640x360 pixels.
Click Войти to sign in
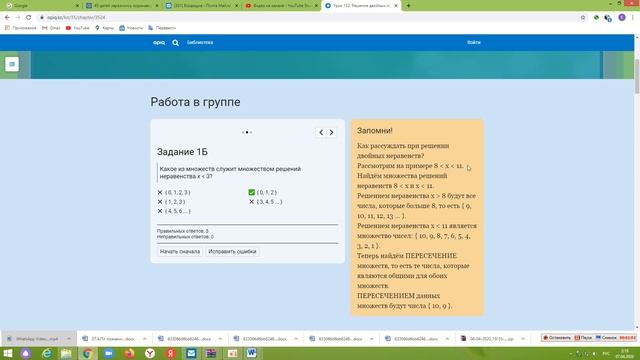pos(474,42)
